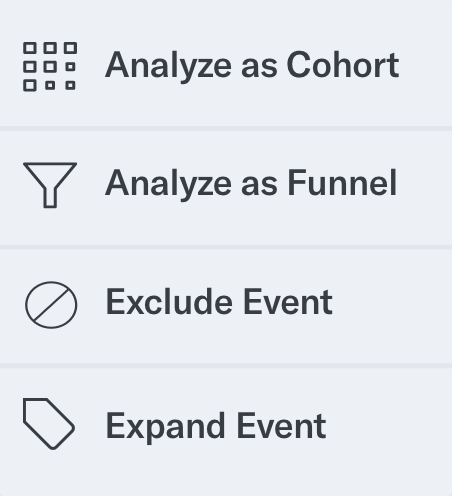Click "Analyze" text beside funnel icon
Screen dimensions: 452x496
point(168,185)
